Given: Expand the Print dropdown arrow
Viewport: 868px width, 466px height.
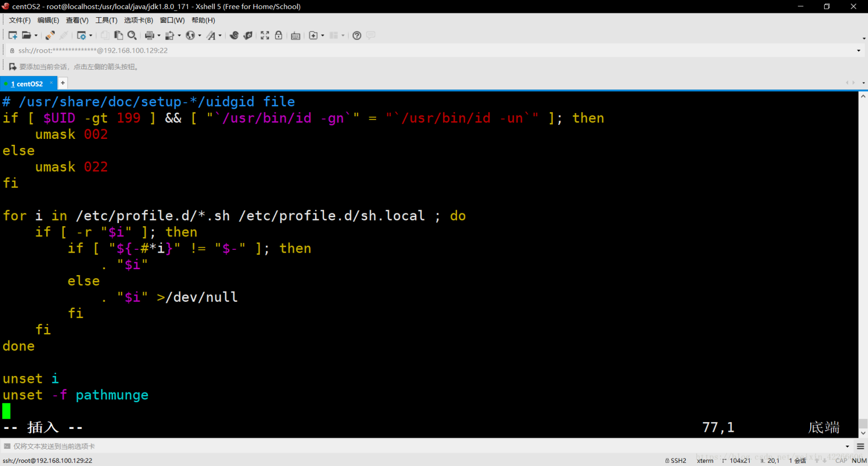Looking at the screenshot, I should tap(159, 35).
